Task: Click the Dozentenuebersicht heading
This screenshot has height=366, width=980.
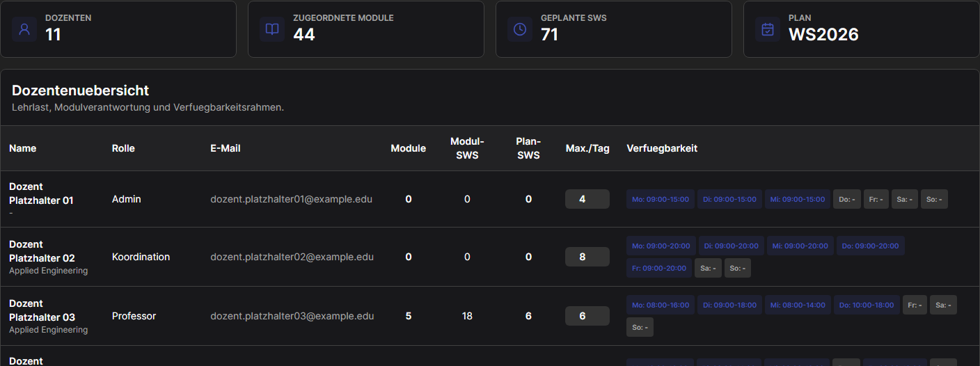Action: click(80, 90)
